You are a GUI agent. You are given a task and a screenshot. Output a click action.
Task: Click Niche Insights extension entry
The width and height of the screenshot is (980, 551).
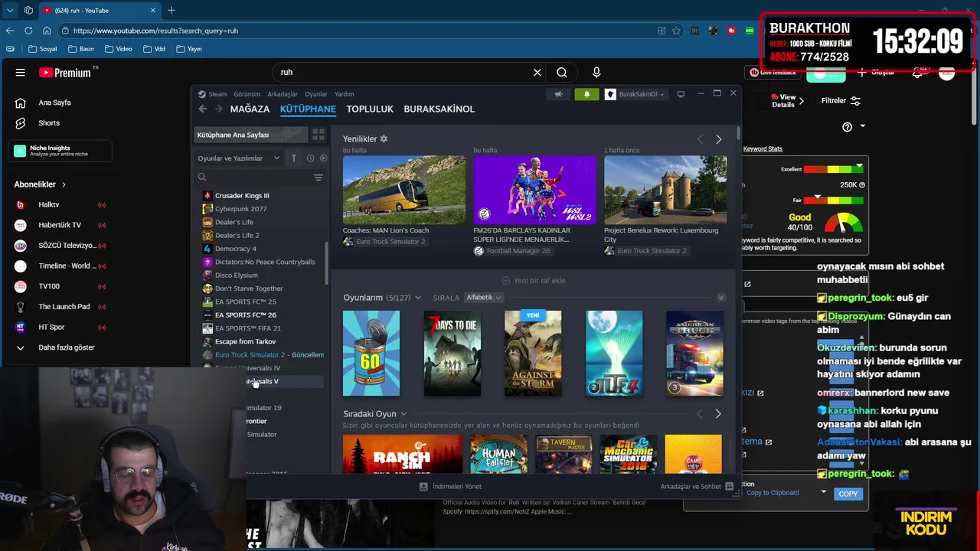pos(60,151)
